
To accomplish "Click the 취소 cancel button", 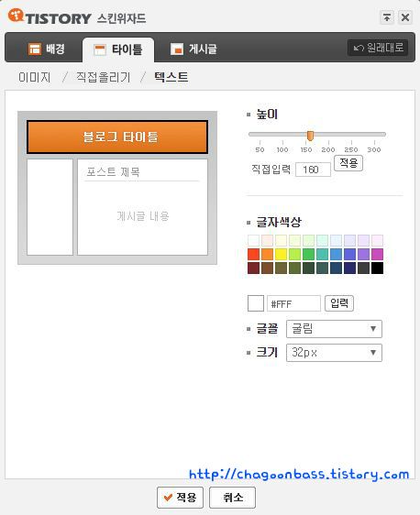I will tap(232, 498).
